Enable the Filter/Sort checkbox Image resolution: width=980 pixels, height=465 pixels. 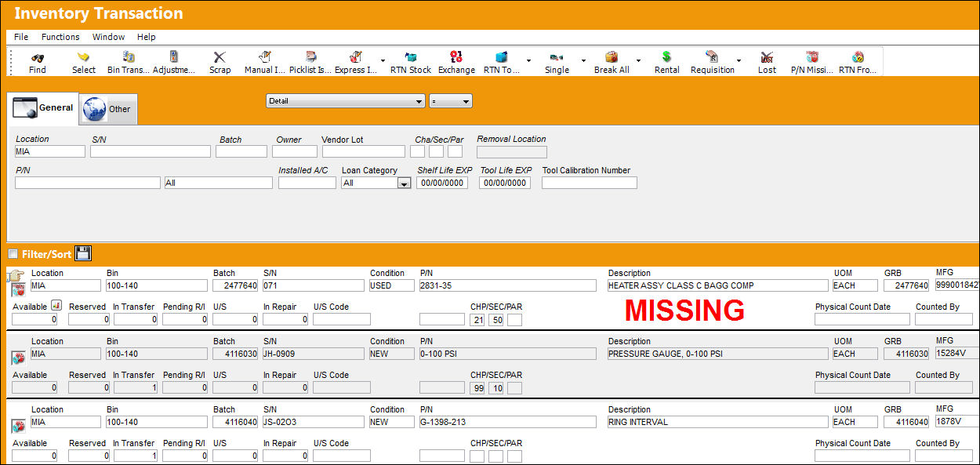(x=13, y=254)
